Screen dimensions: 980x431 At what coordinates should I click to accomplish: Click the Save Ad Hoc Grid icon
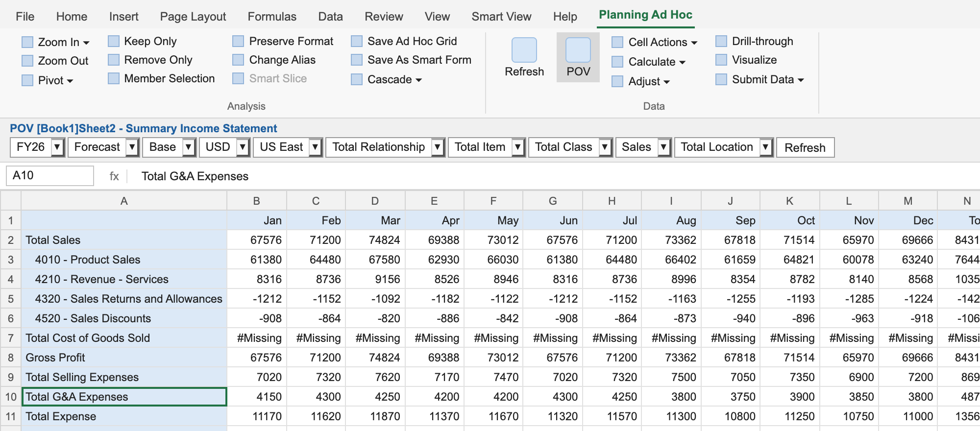pos(357,41)
